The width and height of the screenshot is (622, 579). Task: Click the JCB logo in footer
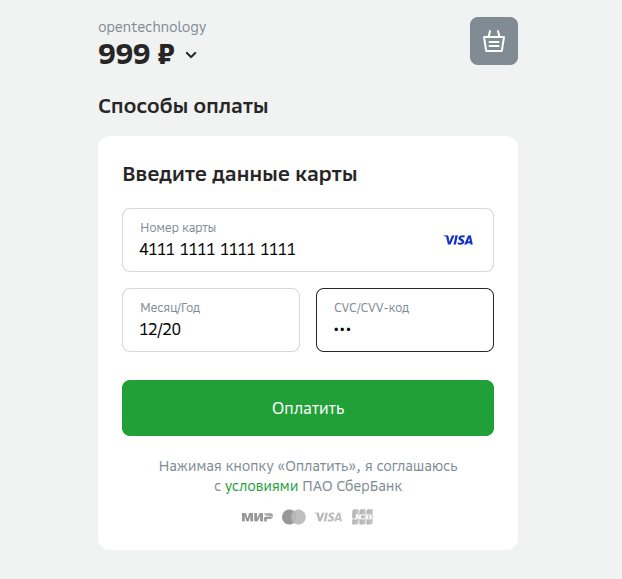pyautogui.click(x=362, y=517)
